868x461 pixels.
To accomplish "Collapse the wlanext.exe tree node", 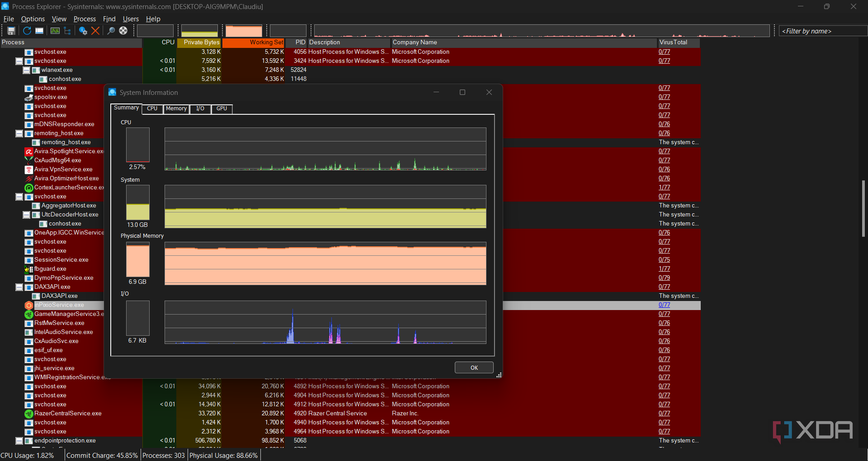I will click(x=26, y=70).
